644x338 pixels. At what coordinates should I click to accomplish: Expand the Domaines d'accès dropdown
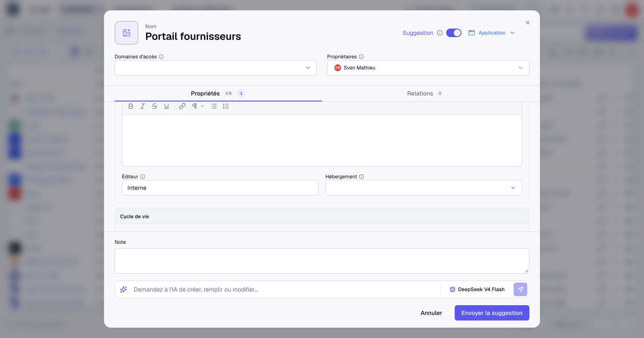[216, 68]
